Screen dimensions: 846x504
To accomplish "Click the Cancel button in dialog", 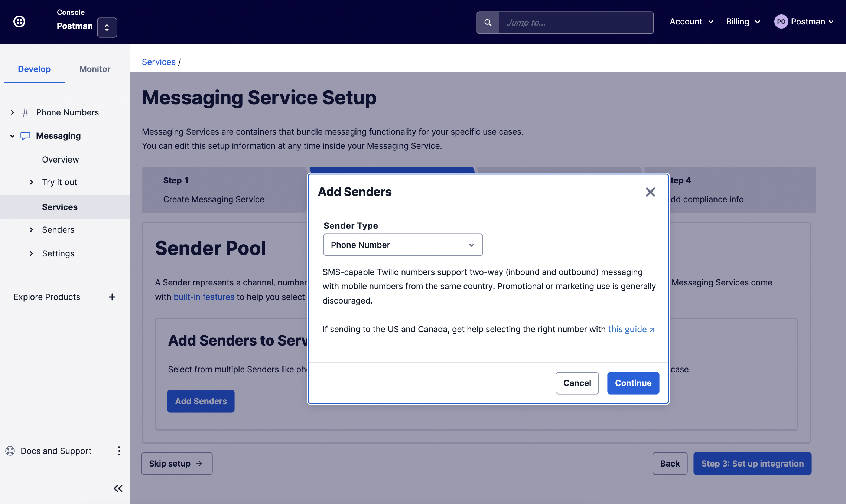I will pyautogui.click(x=577, y=383).
